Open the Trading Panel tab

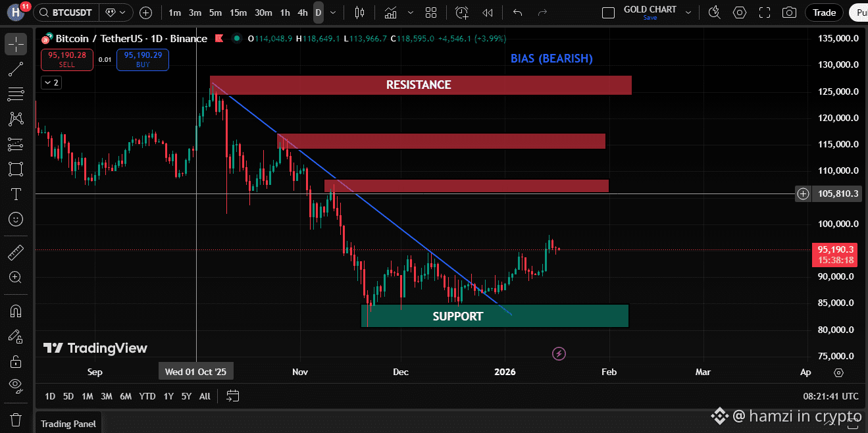[x=68, y=424]
